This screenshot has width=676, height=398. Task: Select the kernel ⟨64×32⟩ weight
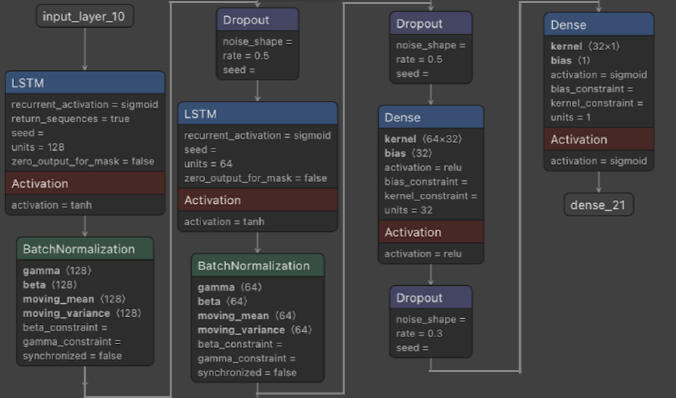tap(423, 139)
